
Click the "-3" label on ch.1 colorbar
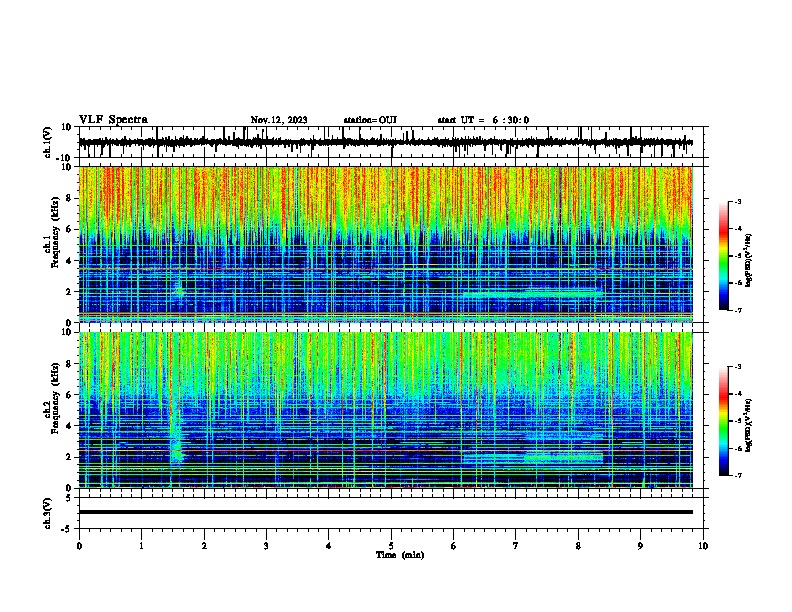point(738,202)
